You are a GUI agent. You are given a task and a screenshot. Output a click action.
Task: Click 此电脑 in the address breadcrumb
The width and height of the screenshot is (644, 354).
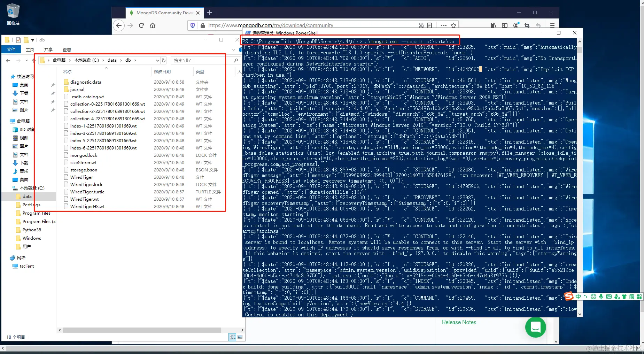point(59,60)
